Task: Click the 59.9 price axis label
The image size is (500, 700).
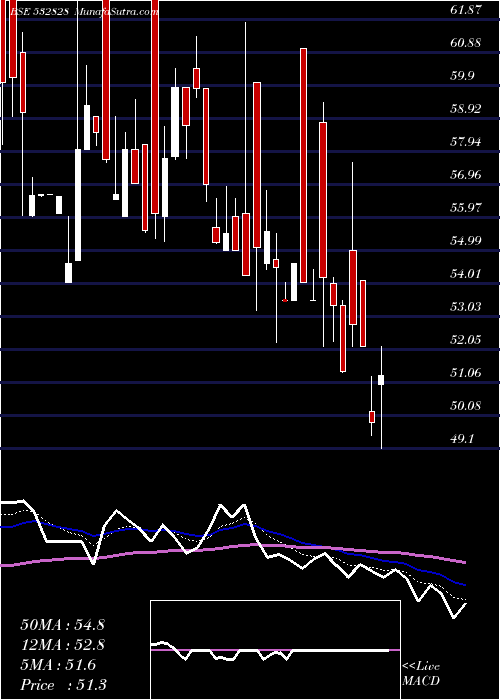Action: click(462, 76)
